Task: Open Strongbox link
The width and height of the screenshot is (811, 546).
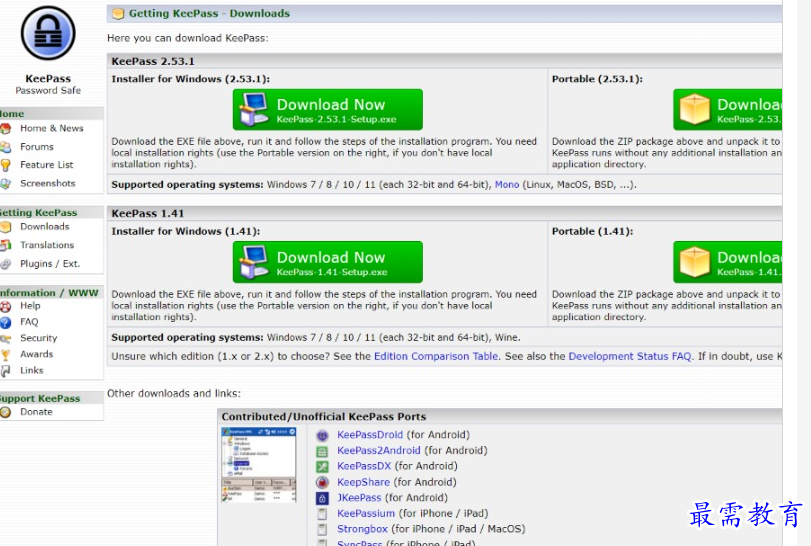Action: pos(363,528)
